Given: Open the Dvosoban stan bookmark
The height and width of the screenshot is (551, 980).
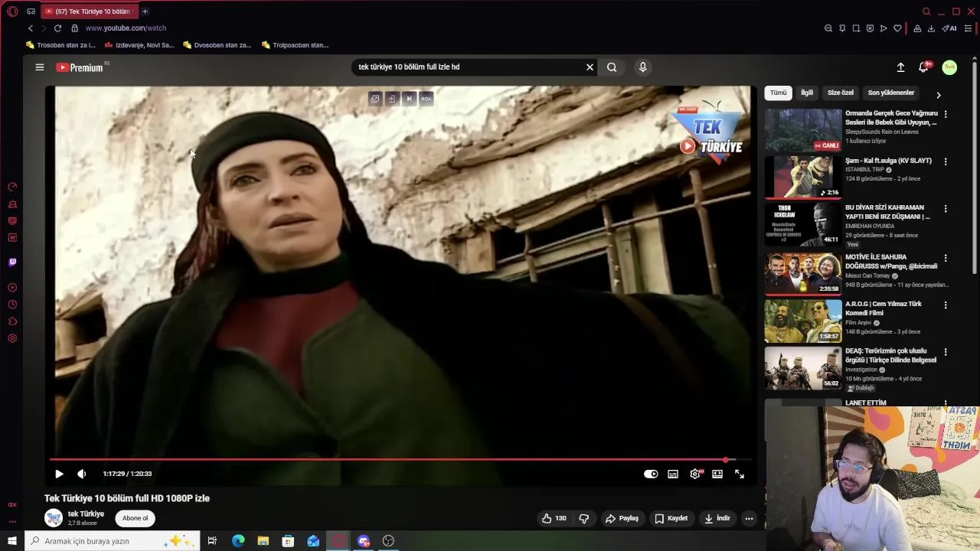Looking at the screenshot, I should tap(217, 45).
